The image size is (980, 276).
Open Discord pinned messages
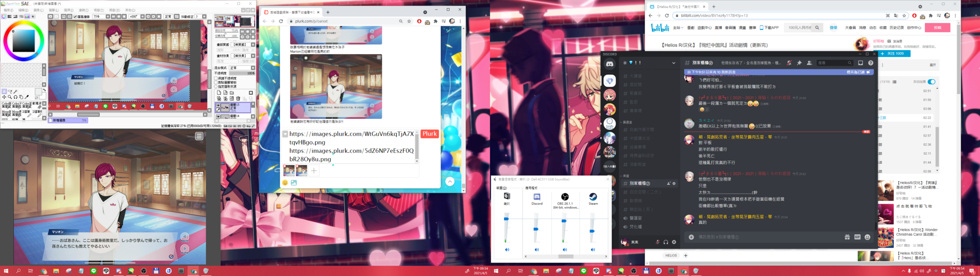click(799, 63)
